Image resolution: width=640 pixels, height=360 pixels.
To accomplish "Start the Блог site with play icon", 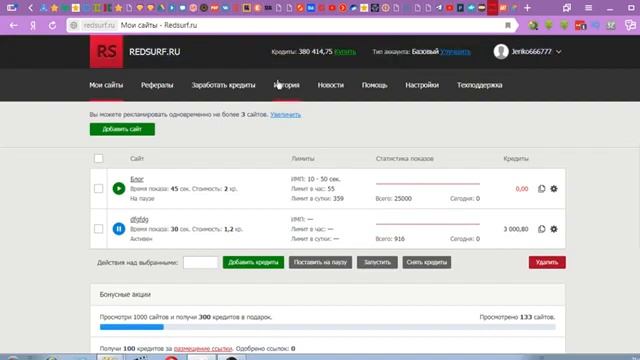I will [x=119, y=189].
